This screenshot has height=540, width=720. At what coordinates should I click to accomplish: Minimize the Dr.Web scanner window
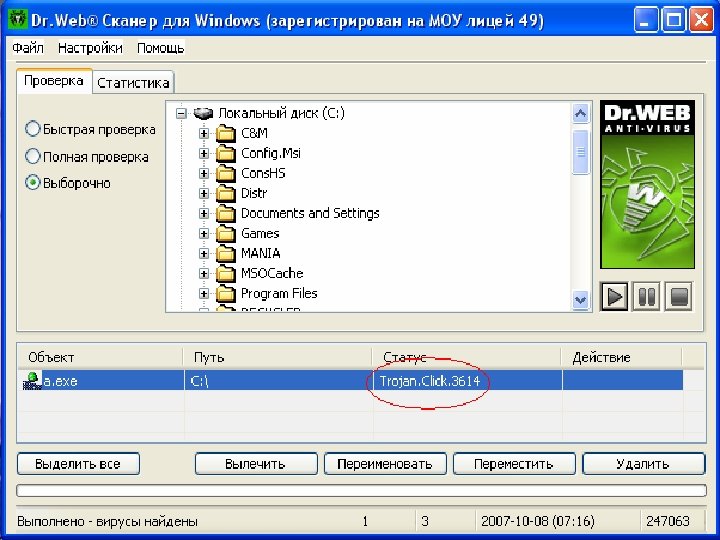point(646,20)
